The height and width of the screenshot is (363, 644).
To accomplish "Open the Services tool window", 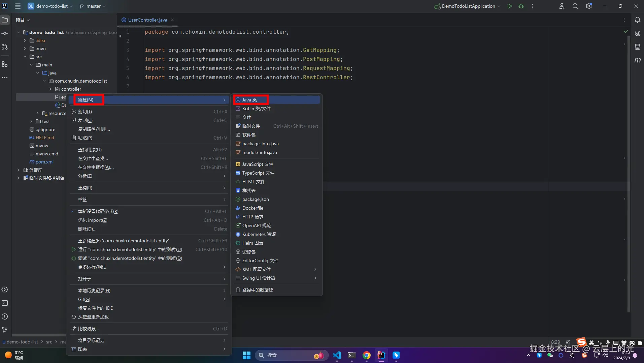I will (x=5, y=290).
